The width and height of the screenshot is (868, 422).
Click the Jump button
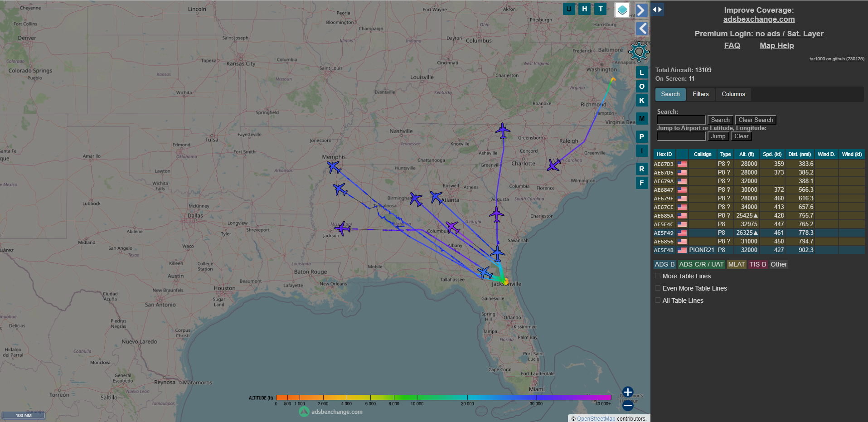coord(718,136)
